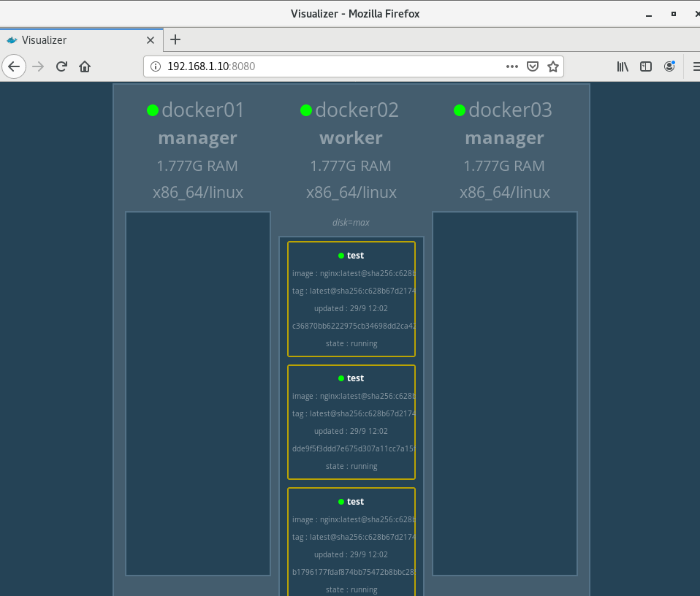Reload the current page
The image size is (700, 596).
pos(61,66)
